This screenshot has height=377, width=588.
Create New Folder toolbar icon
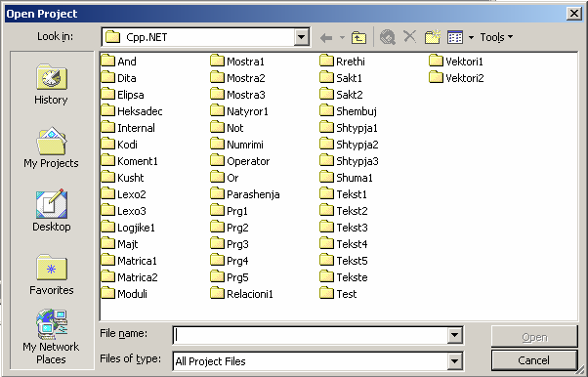pyautogui.click(x=433, y=37)
